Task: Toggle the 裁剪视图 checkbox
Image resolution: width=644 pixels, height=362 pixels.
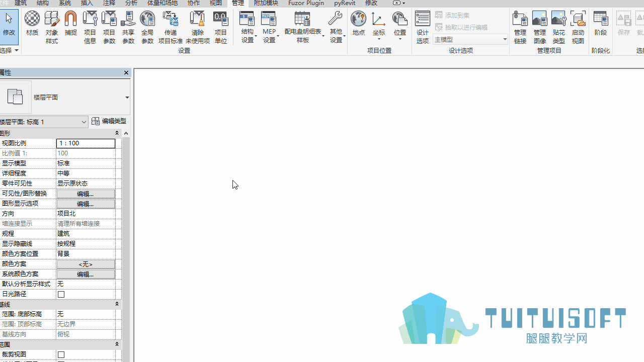Action: (x=61, y=354)
